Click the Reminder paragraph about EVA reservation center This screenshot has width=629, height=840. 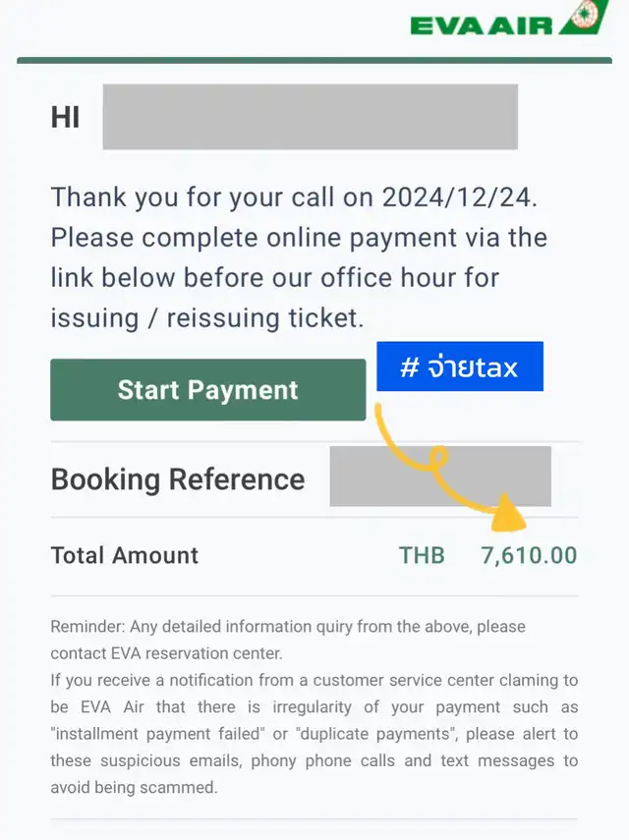coord(288,639)
